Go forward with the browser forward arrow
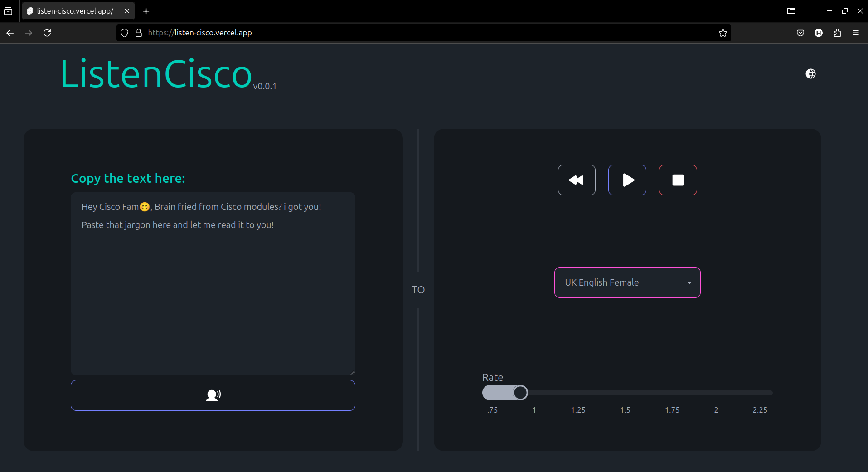Viewport: 868px width, 472px height. [x=29, y=33]
